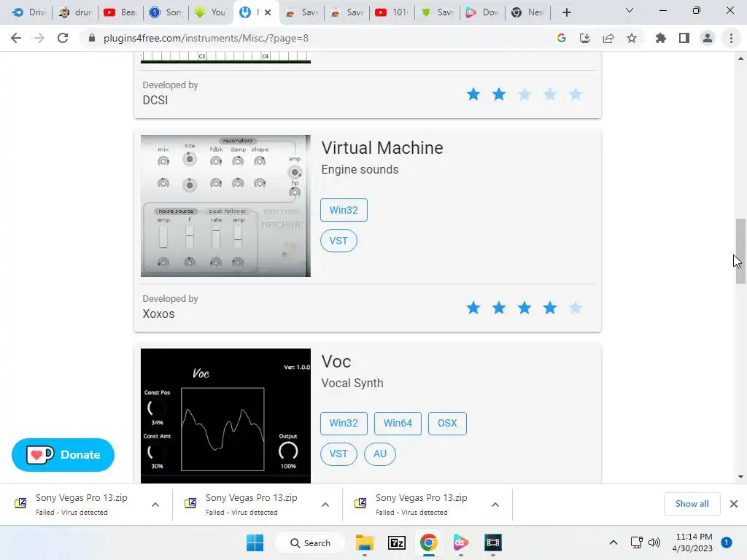View site info lock icon

tap(91, 38)
